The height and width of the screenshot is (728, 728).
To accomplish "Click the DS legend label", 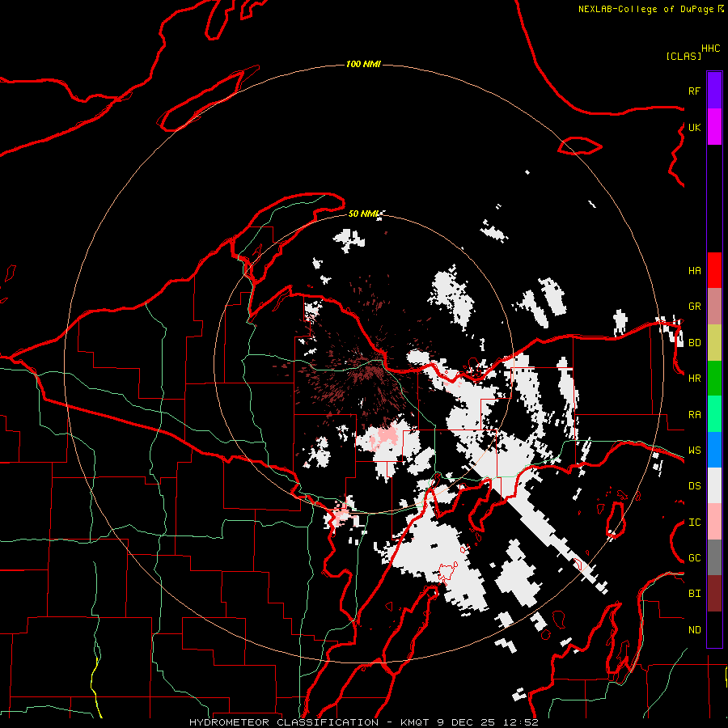I will (694, 486).
